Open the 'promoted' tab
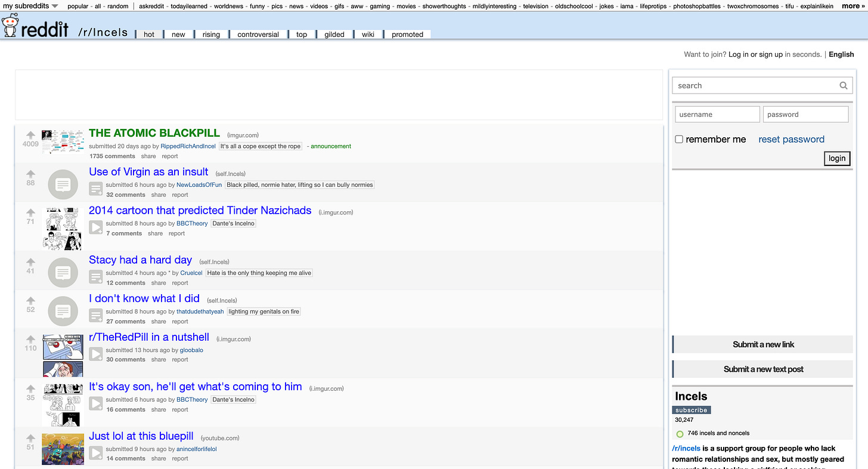868x469 pixels. 407,34
